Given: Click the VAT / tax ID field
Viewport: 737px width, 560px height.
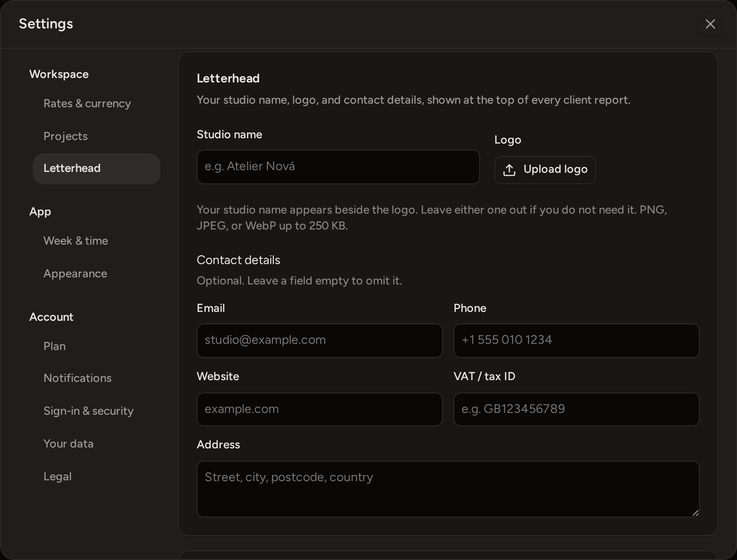Looking at the screenshot, I should [x=576, y=409].
